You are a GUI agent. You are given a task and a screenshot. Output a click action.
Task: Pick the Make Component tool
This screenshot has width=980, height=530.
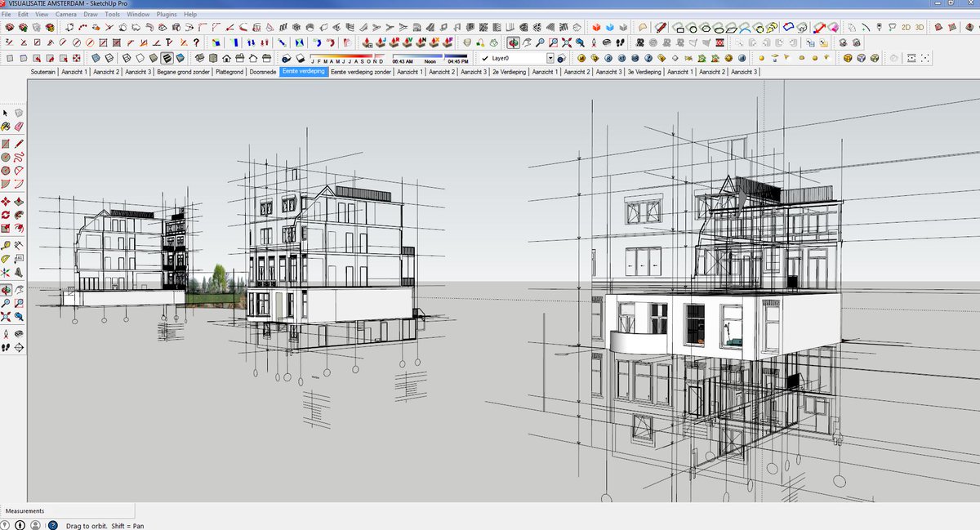click(x=19, y=113)
